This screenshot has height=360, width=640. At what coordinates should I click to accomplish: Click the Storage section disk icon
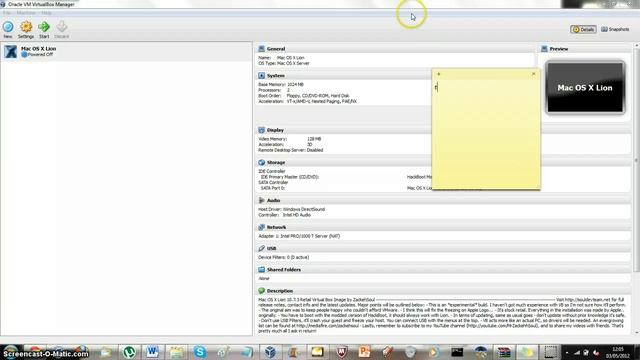coord(262,162)
